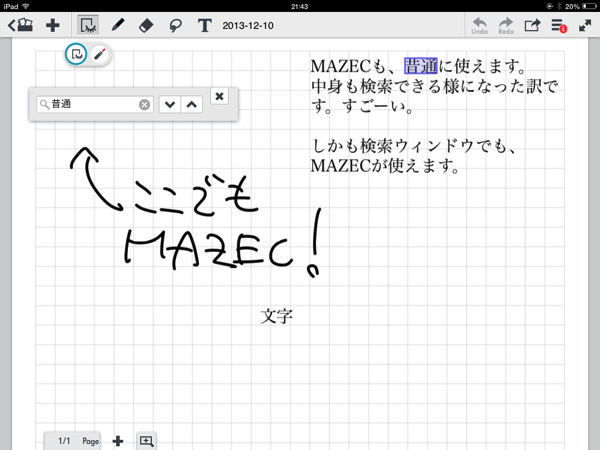Tap the line しかも検索ウィンドウでも、
This screenshot has height=450, width=600.
(414, 146)
